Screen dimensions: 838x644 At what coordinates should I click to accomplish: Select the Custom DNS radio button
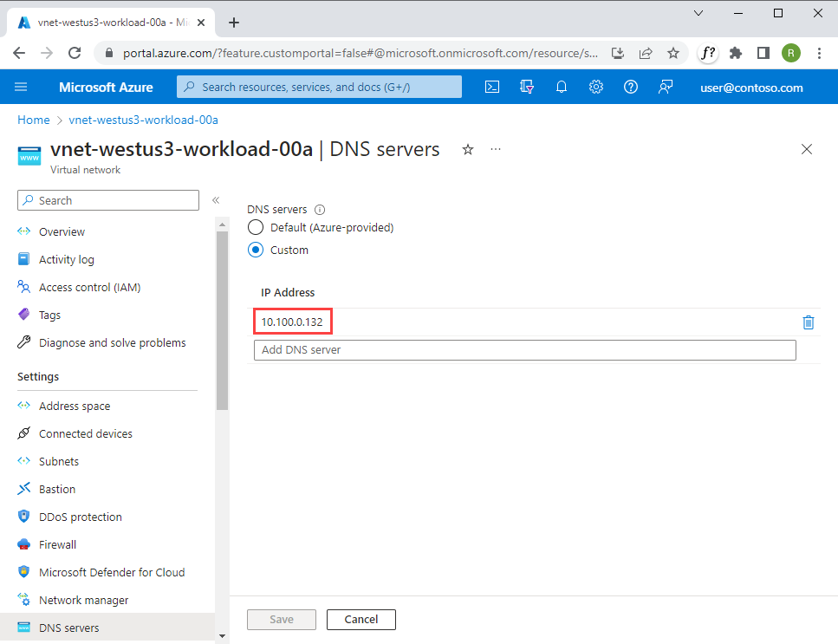point(256,250)
